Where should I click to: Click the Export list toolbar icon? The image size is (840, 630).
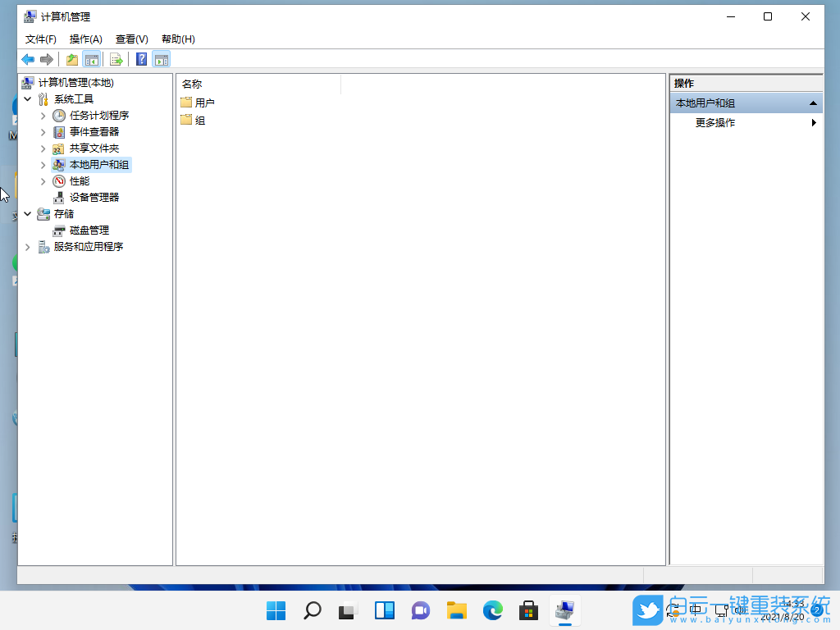click(116, 58)
